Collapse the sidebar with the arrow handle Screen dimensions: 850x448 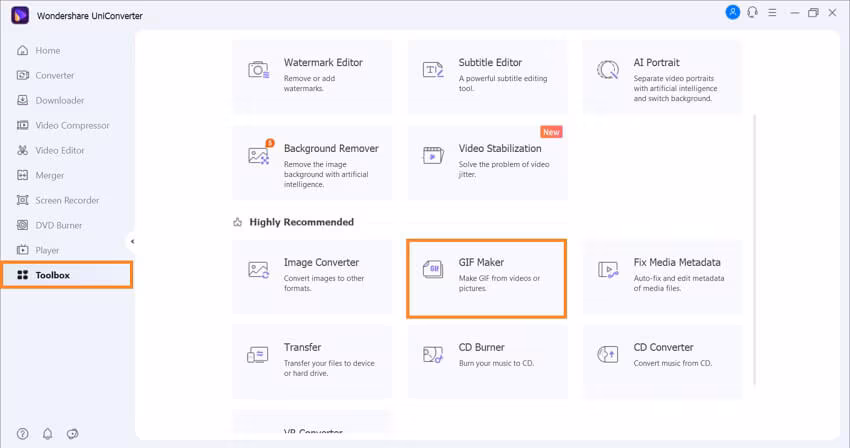[x=132, y=241]
